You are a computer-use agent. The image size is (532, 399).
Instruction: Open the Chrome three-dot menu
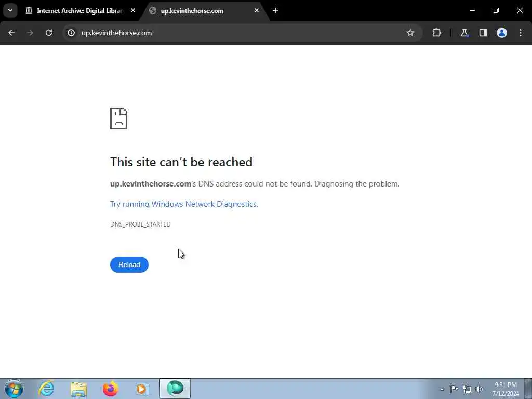521,33
